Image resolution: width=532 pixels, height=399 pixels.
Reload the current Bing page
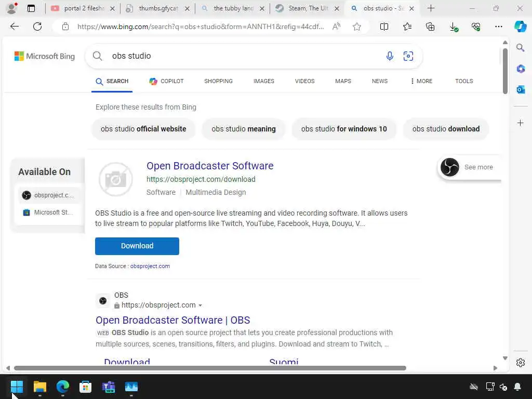pyautogui.click(x=37, y=26)
